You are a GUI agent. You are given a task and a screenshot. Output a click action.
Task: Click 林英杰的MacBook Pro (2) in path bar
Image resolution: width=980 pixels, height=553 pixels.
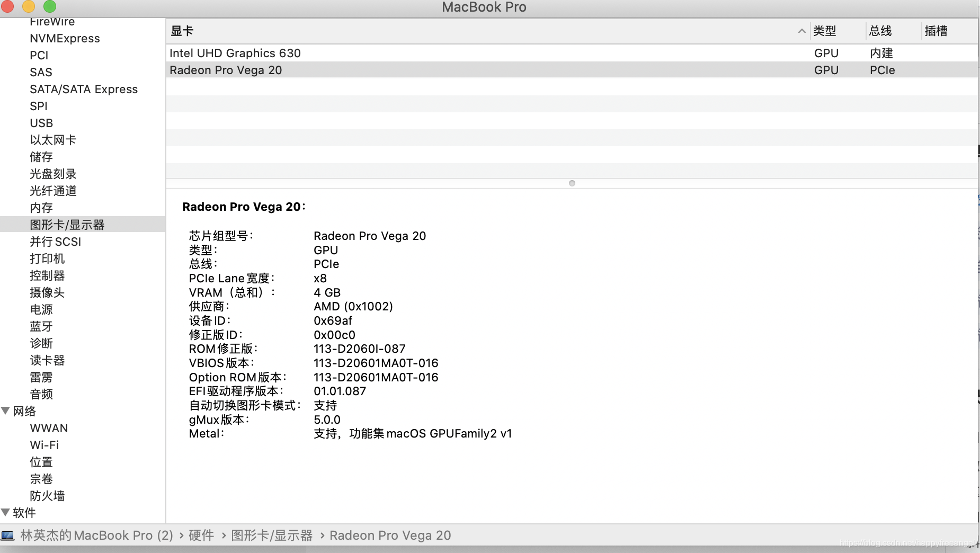click(x=97, y=536)
